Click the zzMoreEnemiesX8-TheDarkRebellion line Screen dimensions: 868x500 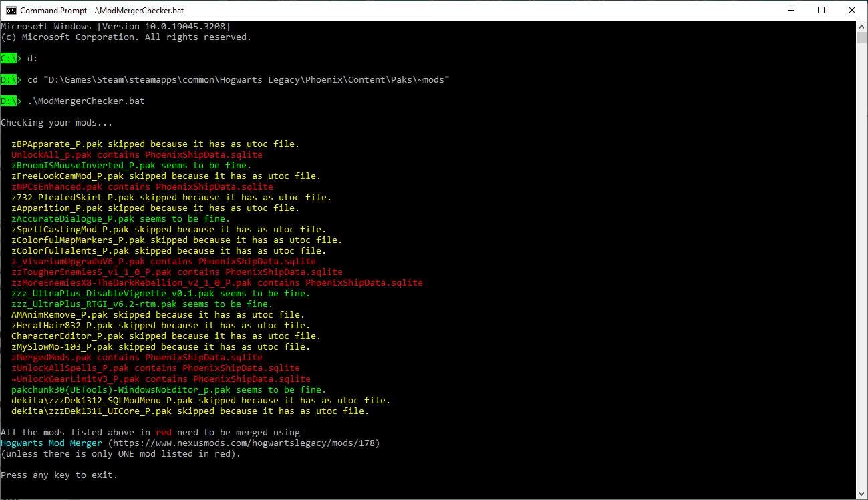[x=217, y=283]
